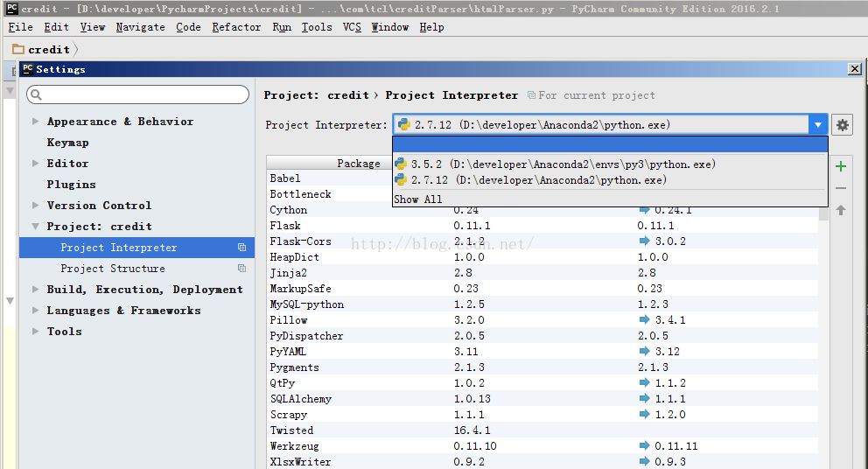
Task: Open the Help menu
Action: (431, 27)
